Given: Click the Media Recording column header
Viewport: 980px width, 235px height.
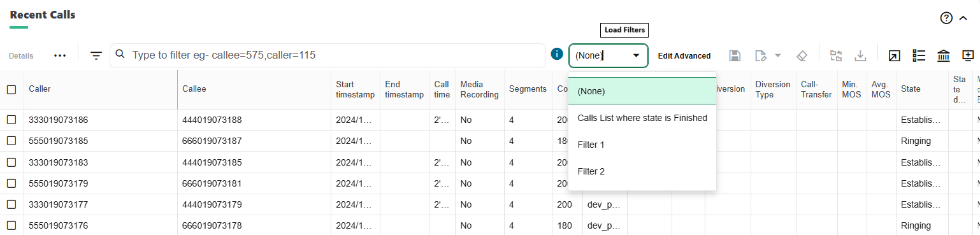Looking at the screenshot, I should pos(479,89).
